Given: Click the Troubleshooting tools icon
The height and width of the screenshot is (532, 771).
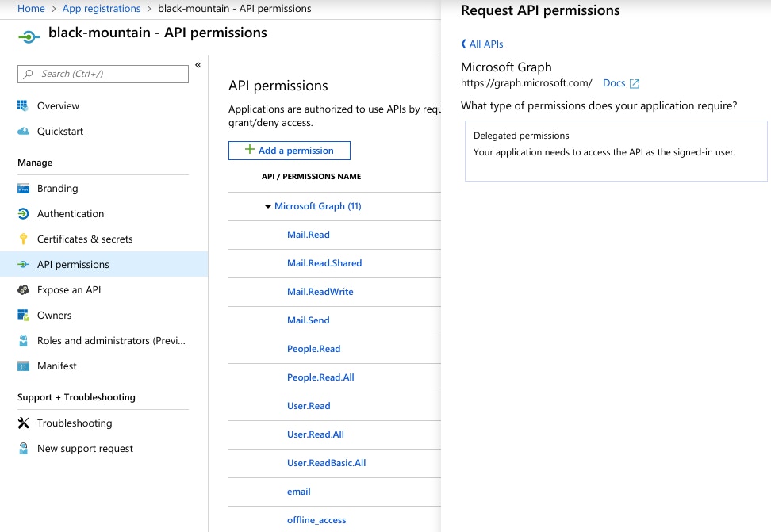Looking at the screenshot, I should [23, 423].
